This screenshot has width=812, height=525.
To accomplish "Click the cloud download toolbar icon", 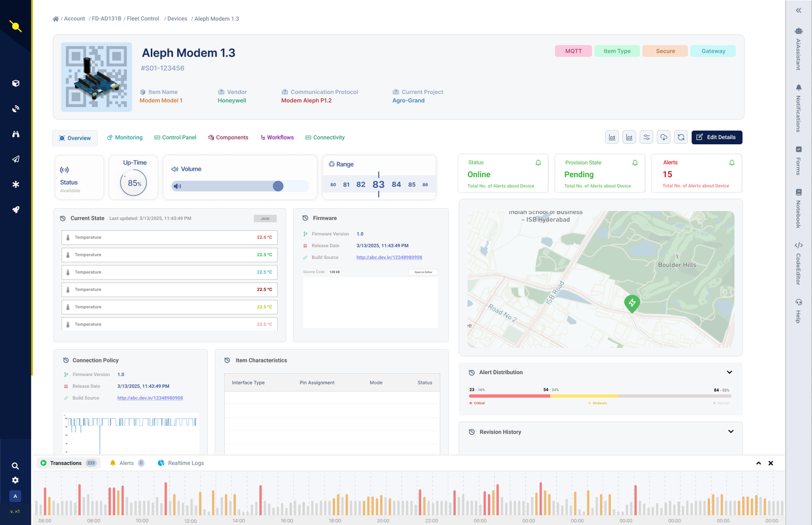I will (664, 137).
